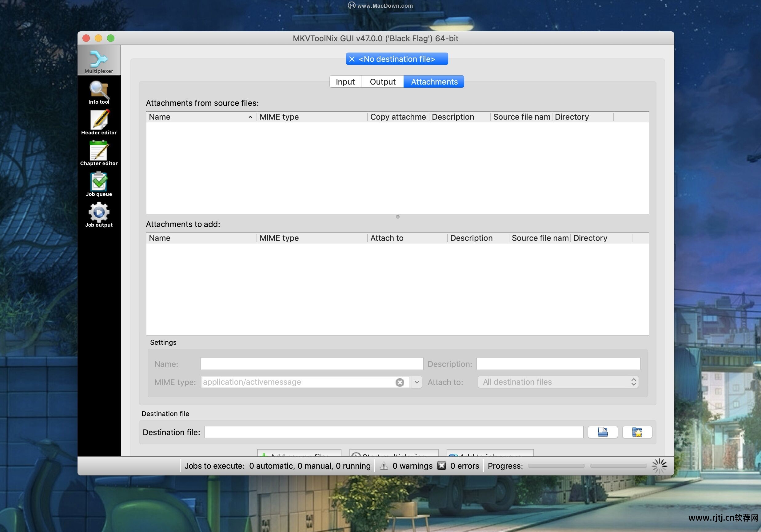Click Source file name header in Attachments to add
This screenshot has width=761, height=532.
pos(540,238)
